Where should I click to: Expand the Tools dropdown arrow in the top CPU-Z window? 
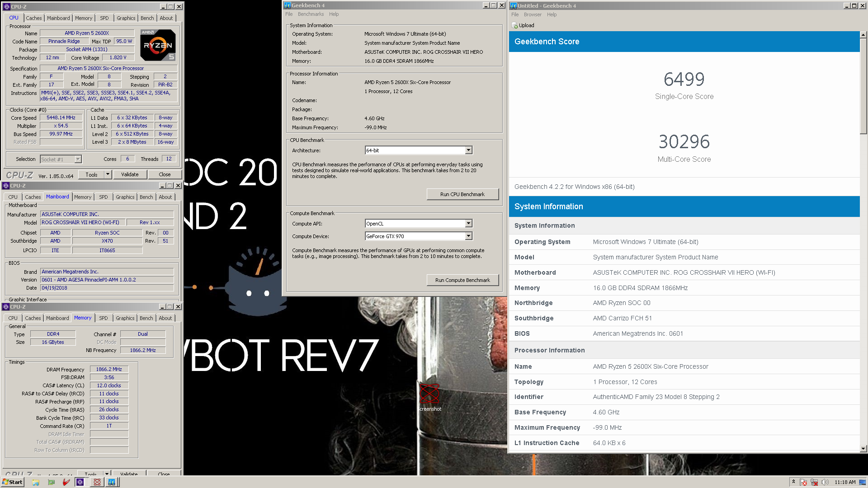point(108,174)
